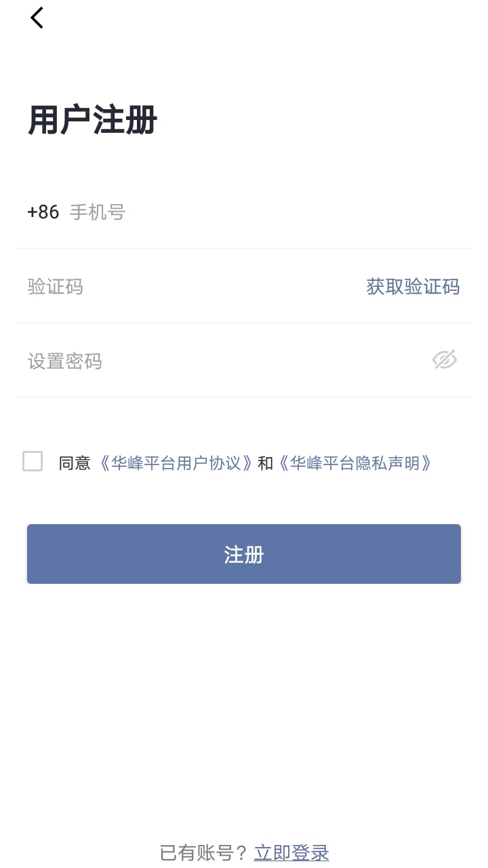Click the 已有账号？ text
Viewport: 488px width, 868px height.
205,852
